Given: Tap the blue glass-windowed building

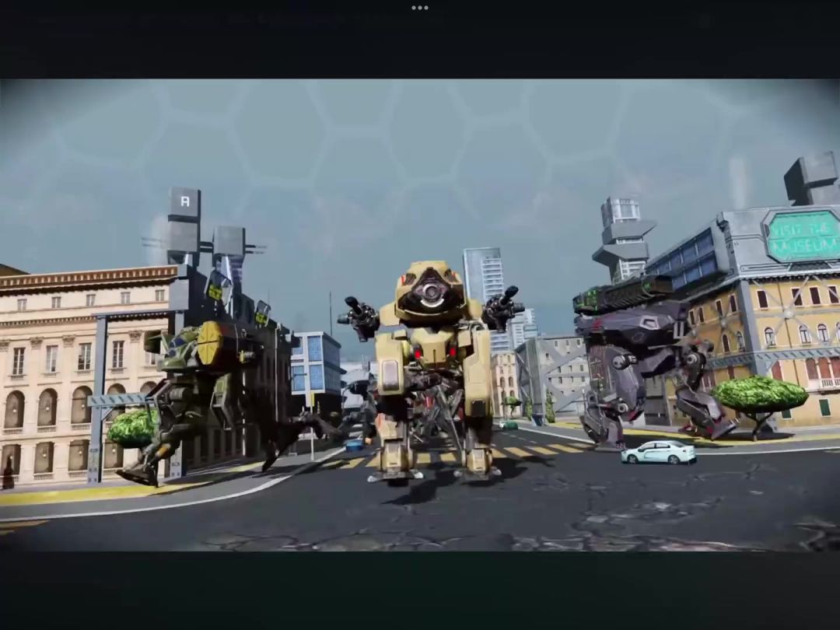Looking at the screenshot, I should click(x=316, y=364).
